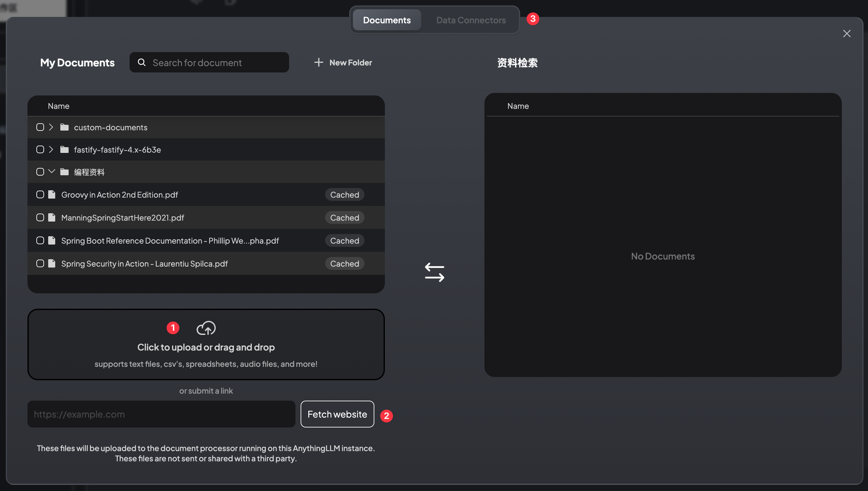Click the file icon of Spring Boot Reference pdf
Image resolution: width=868 pixels, height=491 pixels.
[x=52, y=240]
